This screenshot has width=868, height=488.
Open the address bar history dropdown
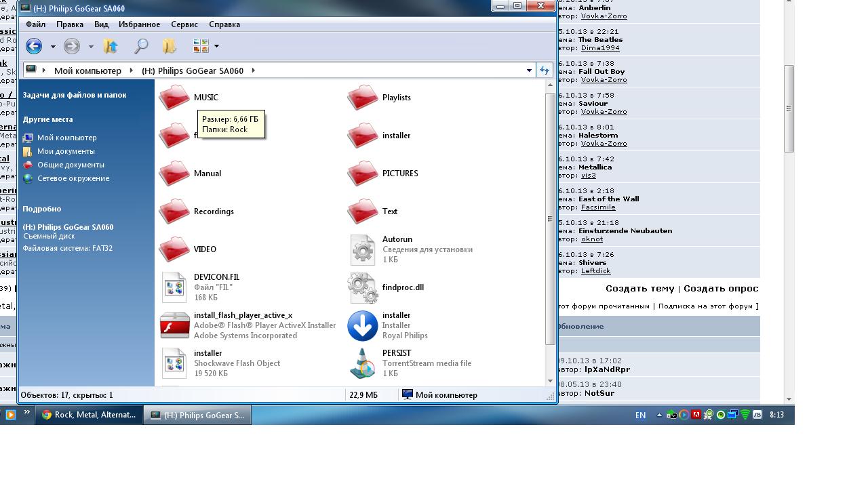(x=529, y=70)
